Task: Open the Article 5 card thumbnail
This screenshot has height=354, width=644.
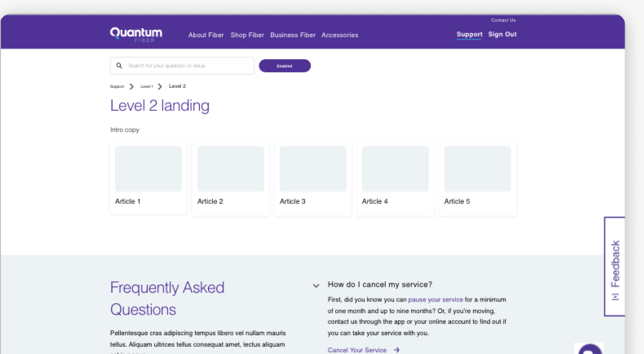Action: [478, 169]
